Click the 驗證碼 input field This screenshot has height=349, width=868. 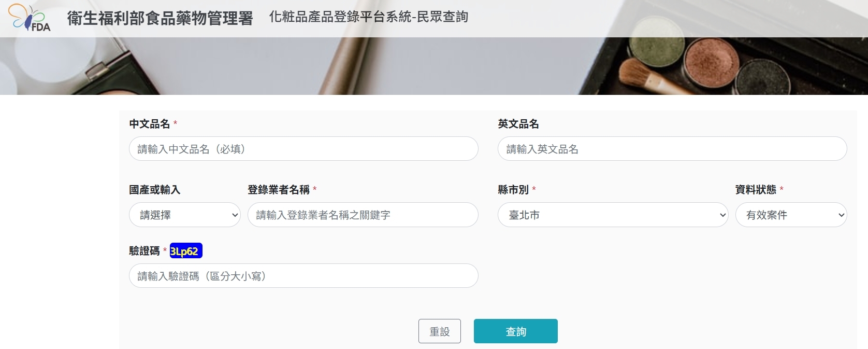(x=303, y=276)
